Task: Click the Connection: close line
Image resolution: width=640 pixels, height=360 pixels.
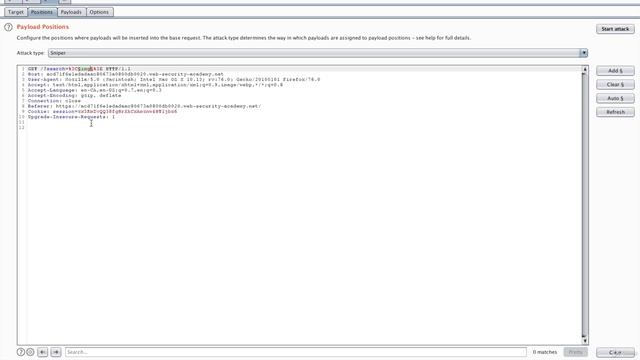Action: click(54, 101)
